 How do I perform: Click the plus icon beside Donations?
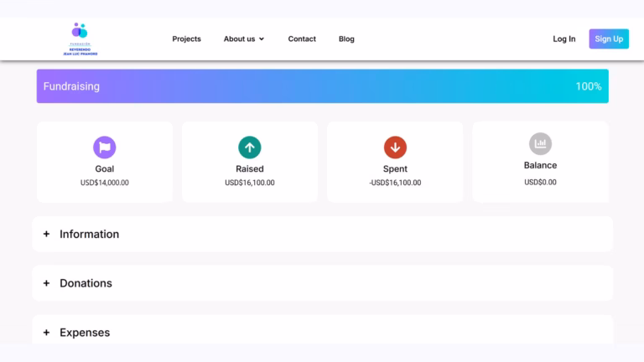46,283
